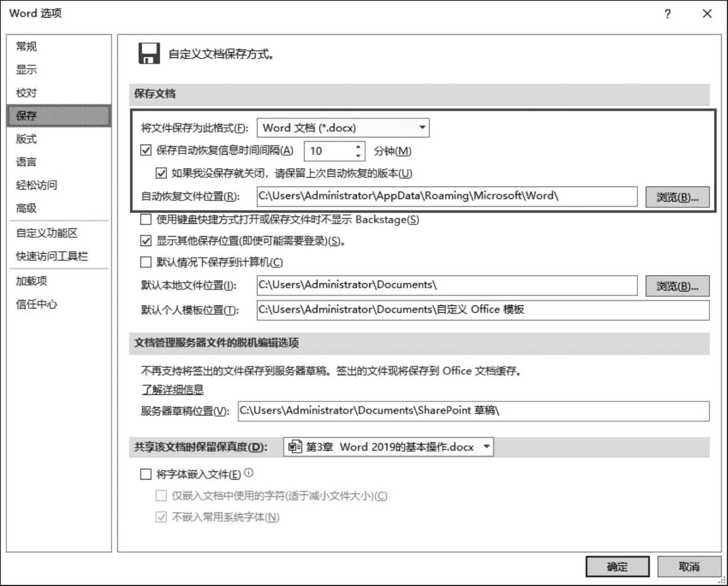The image size is (728, 586).
Task: Open 快速访问工具栏 category
Action: pos(59,256)
